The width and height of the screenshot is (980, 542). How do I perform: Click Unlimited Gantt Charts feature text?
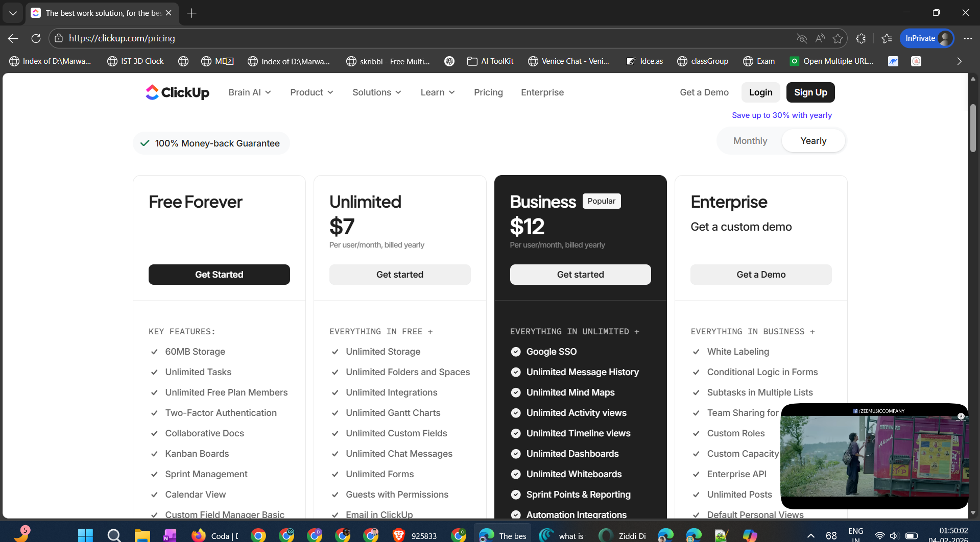pos(393,413)
